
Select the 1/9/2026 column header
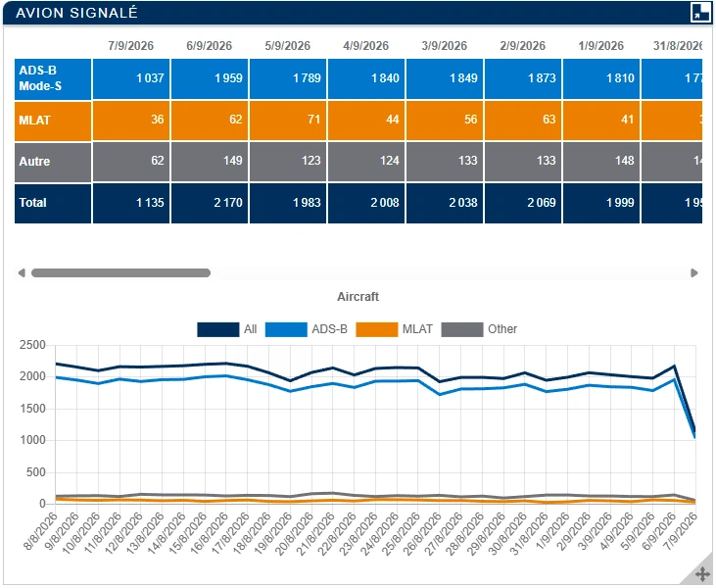[x=601, y=46]
